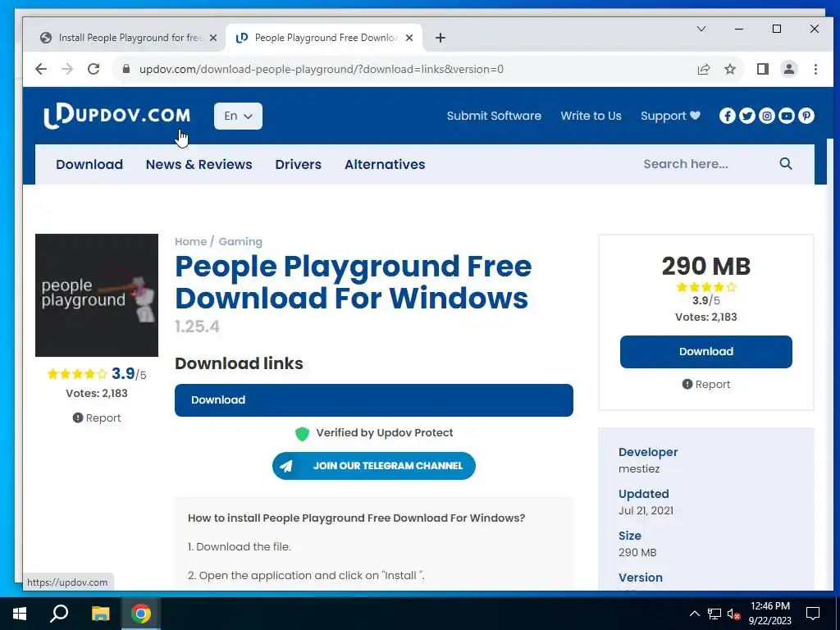Open the Gaming breadcrumb category
Image resolution: width=840 pixels, height=630 pixels.
[240, 242]
